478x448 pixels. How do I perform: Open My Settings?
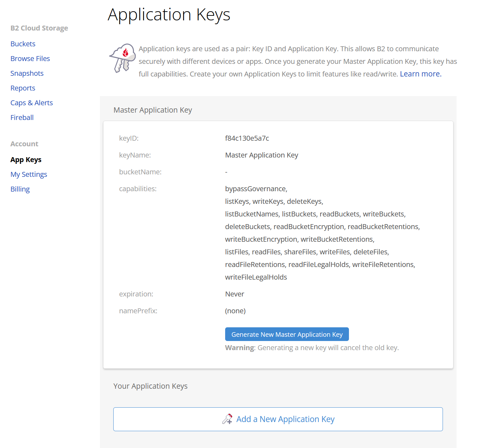click(29, 174)
